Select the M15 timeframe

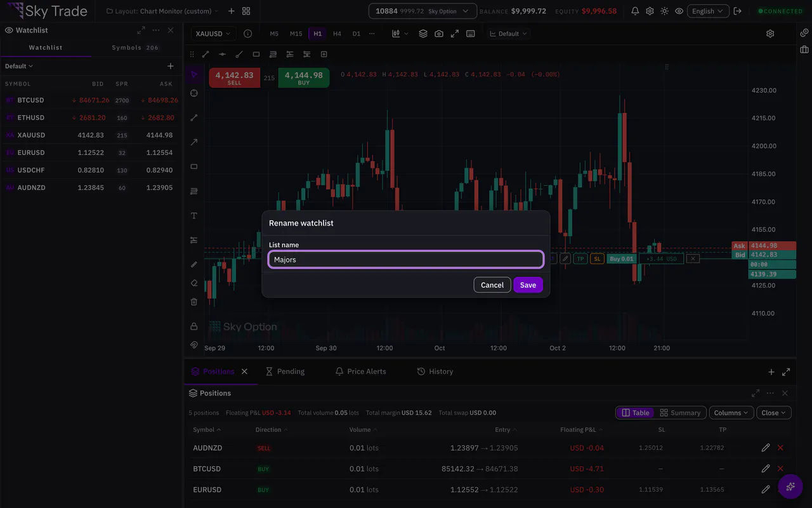296,34
